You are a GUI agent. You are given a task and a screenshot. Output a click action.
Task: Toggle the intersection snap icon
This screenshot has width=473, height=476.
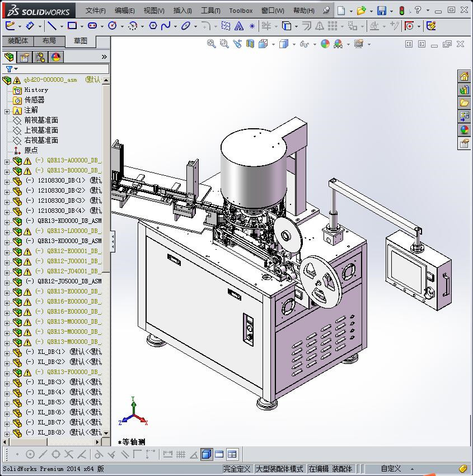pos(69,455)
